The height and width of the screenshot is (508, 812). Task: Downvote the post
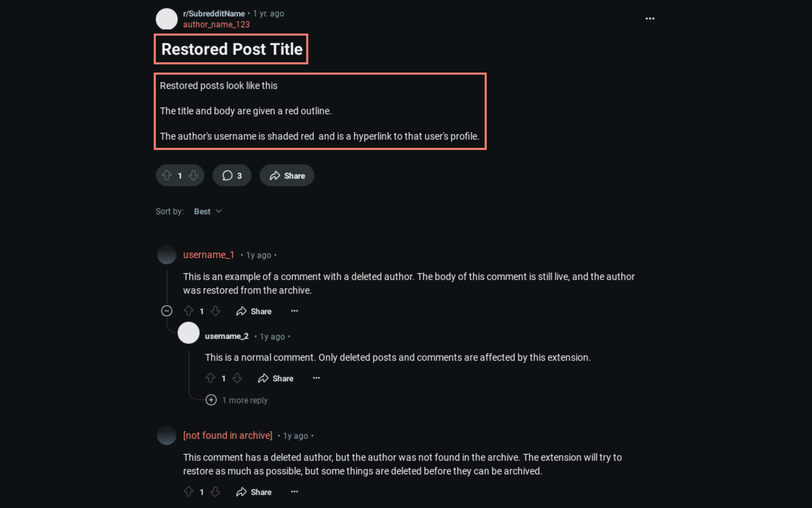pos(193,175)
